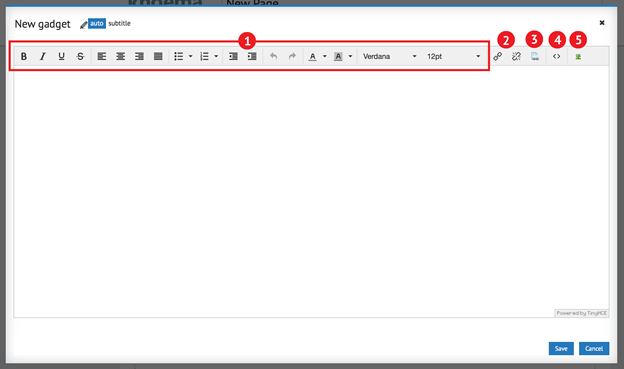Click inside the empty editor text area
This screenshot has height=369, width=624.
click(x=311, y=191)
